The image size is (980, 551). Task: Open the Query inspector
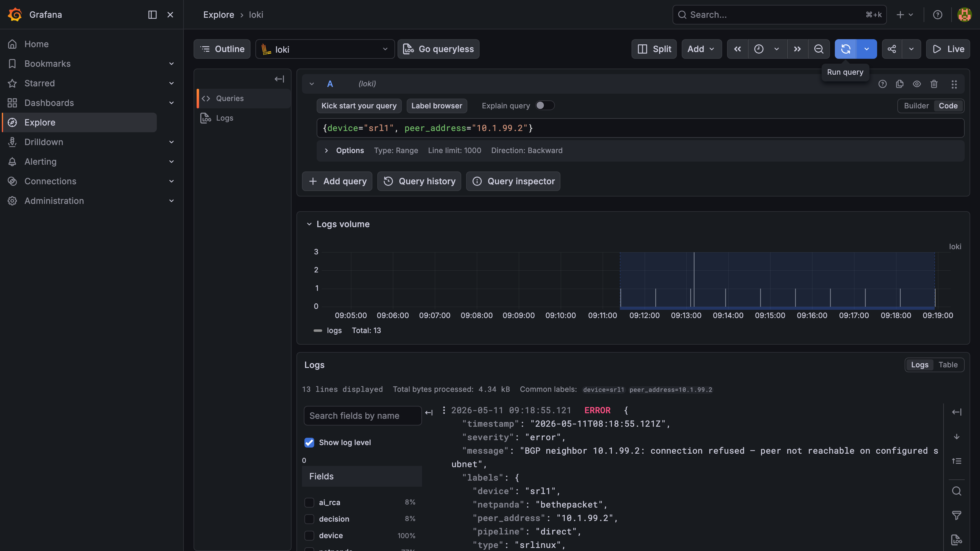click(x=513, y=182)
